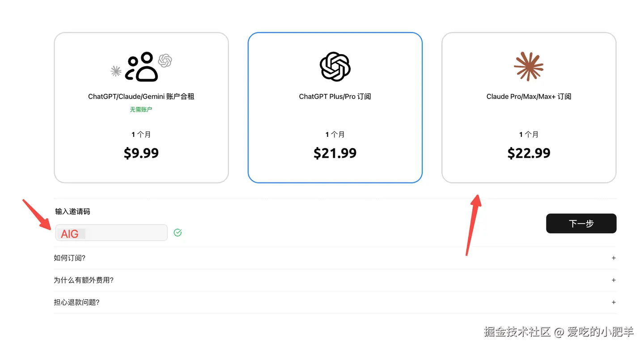Expand the 如何订阅? question

point(70,258)
